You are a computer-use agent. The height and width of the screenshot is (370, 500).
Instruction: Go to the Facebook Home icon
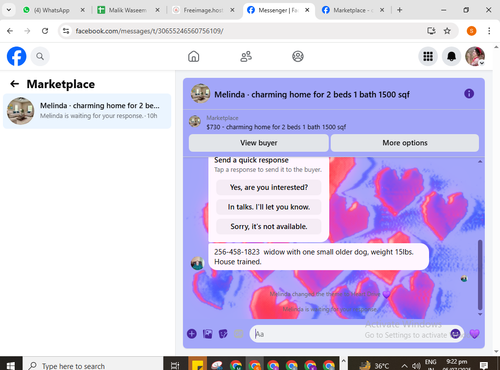tap(193, 56)
